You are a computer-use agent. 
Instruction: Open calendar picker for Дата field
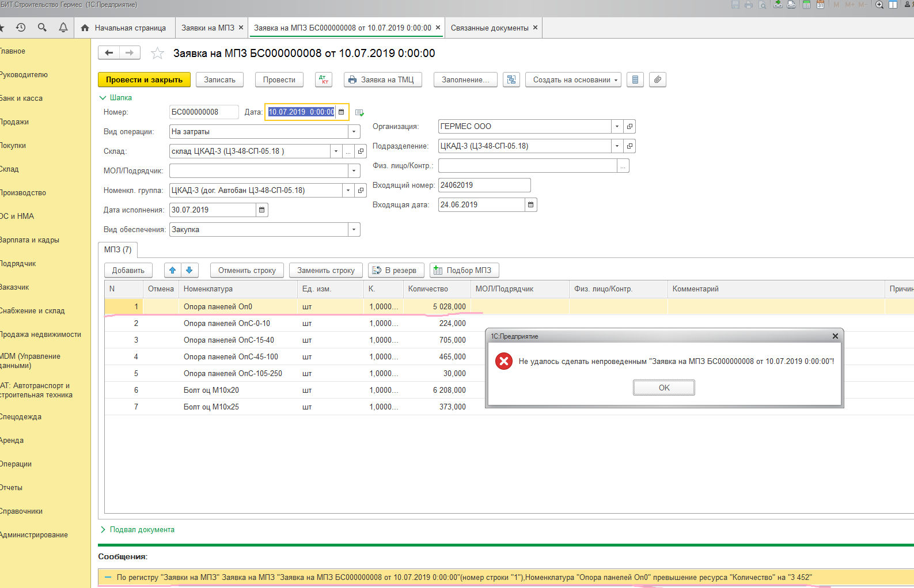click(x=342, y=112)
